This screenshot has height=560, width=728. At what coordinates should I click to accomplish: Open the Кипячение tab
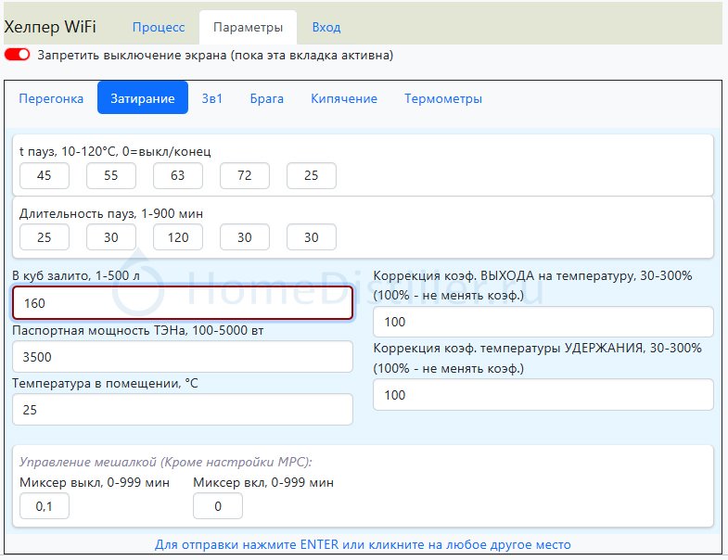point(344,98)
